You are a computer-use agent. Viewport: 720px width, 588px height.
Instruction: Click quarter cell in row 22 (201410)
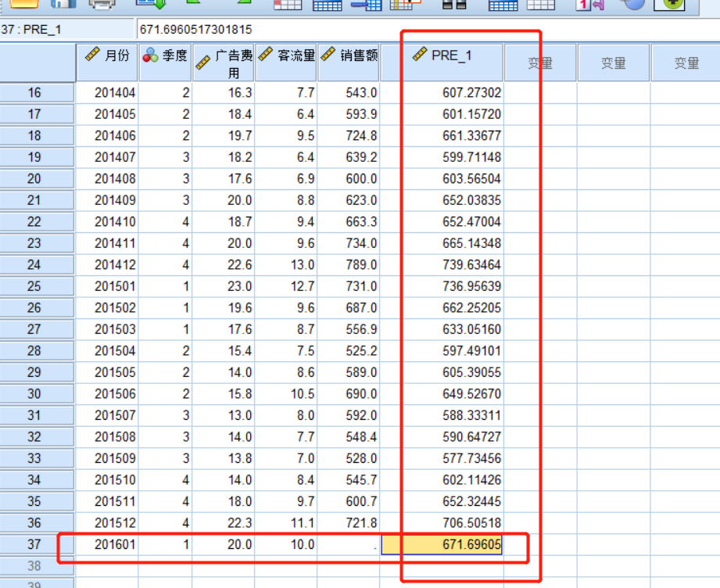tap(165, 221)
